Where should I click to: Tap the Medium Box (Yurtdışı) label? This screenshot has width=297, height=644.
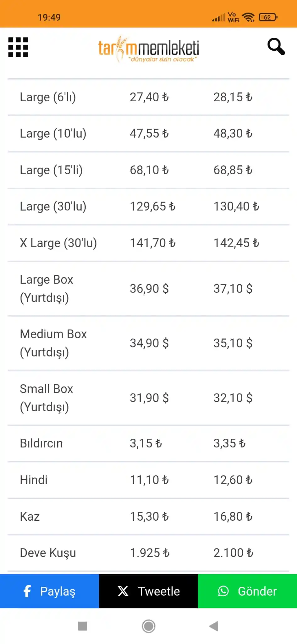(x=53, y=343)
